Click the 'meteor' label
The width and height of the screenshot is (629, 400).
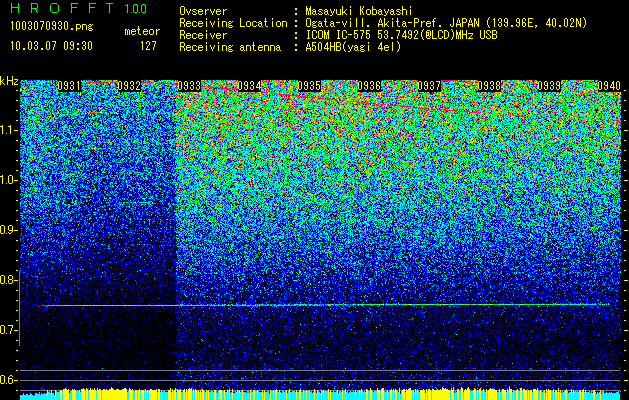[142, 31]
